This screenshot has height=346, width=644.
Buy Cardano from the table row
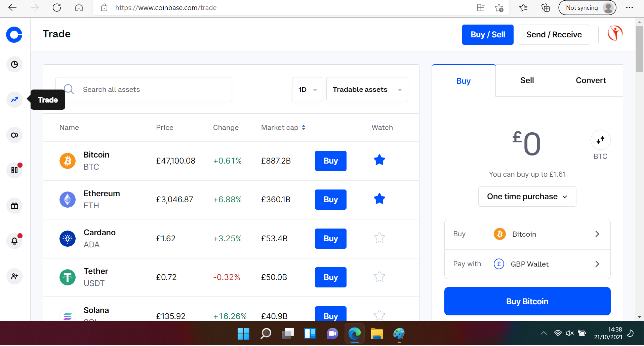(x=331, y=239)
